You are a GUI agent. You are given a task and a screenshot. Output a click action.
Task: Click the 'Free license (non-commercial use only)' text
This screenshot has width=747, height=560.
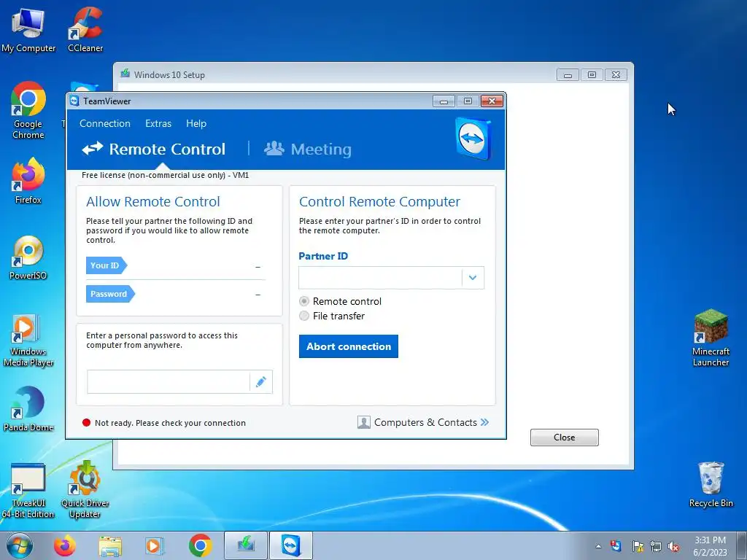153,175
